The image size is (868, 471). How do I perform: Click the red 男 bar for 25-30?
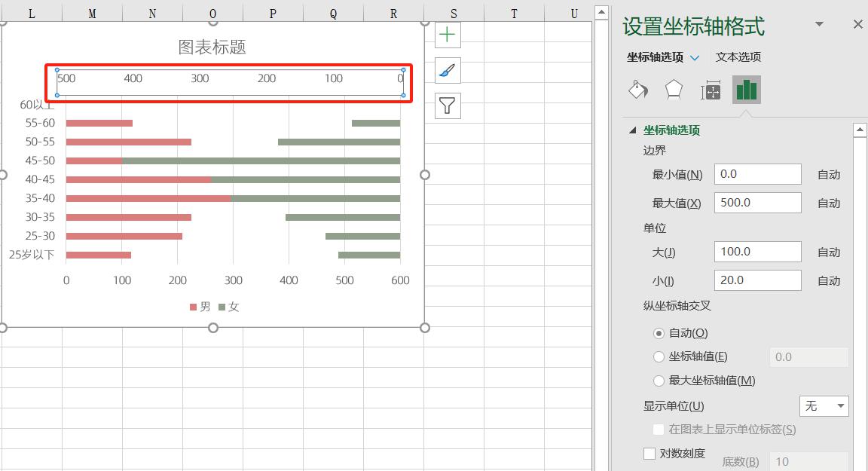(x=124, y=236)
